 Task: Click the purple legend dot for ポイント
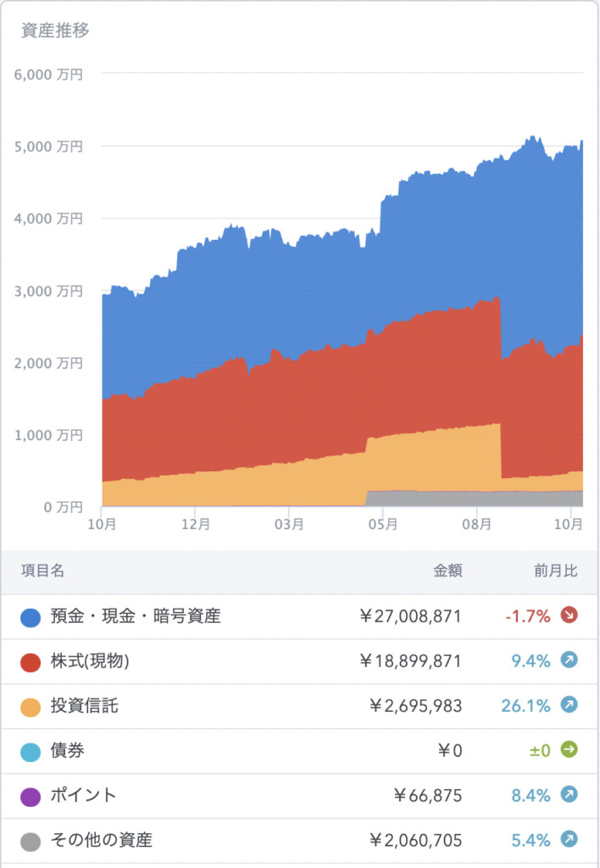coord(31,797)
